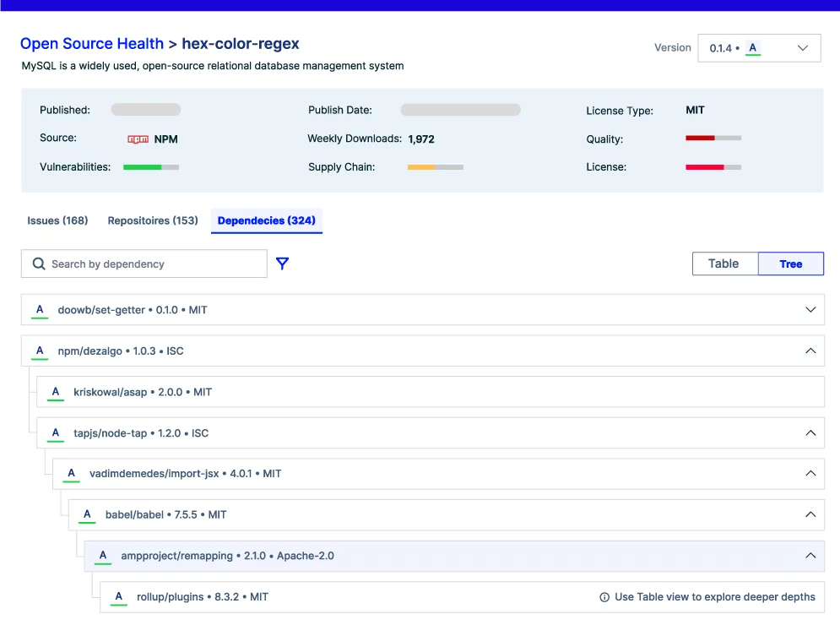The width and height of the screenshot is (840, 636).
Task: Open the Issues (168) tab
Action: (x=57, y=220)
